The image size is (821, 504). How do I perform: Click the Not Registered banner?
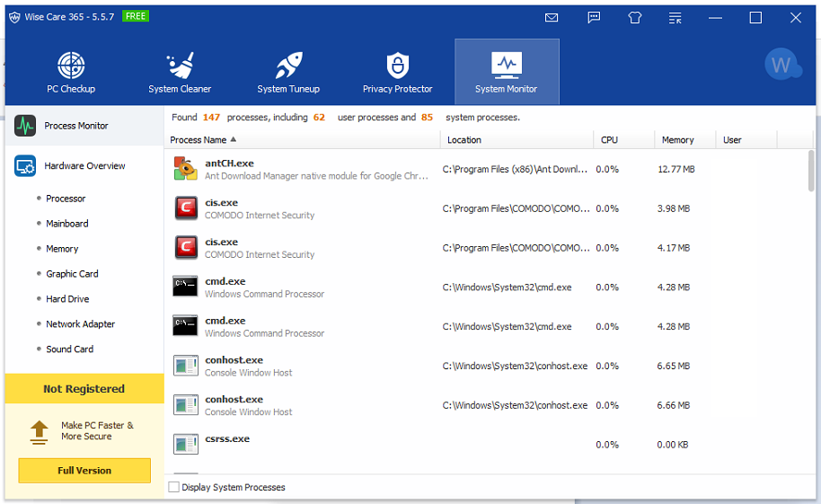84,389
